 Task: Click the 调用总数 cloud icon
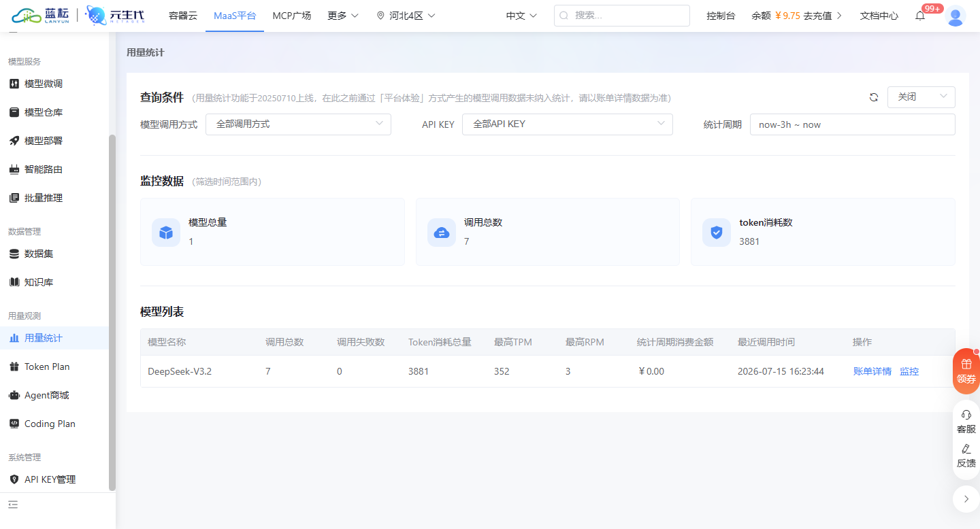(x=442, y=233)
